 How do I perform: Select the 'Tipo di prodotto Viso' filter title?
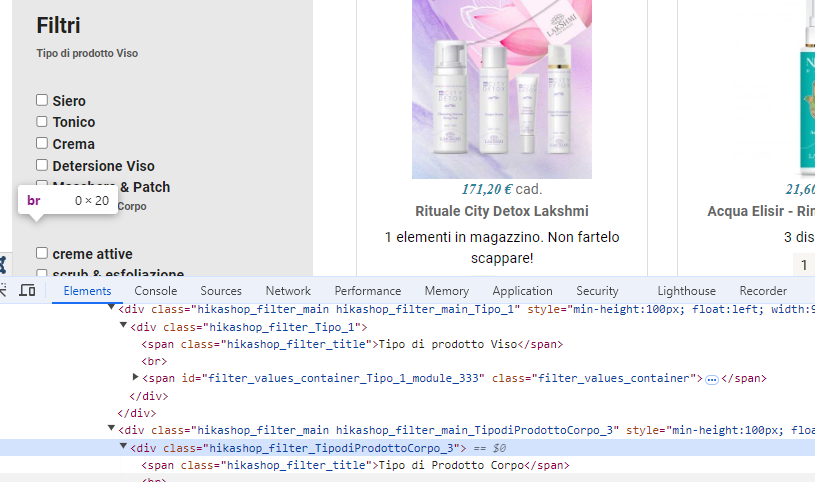point(87,53)
